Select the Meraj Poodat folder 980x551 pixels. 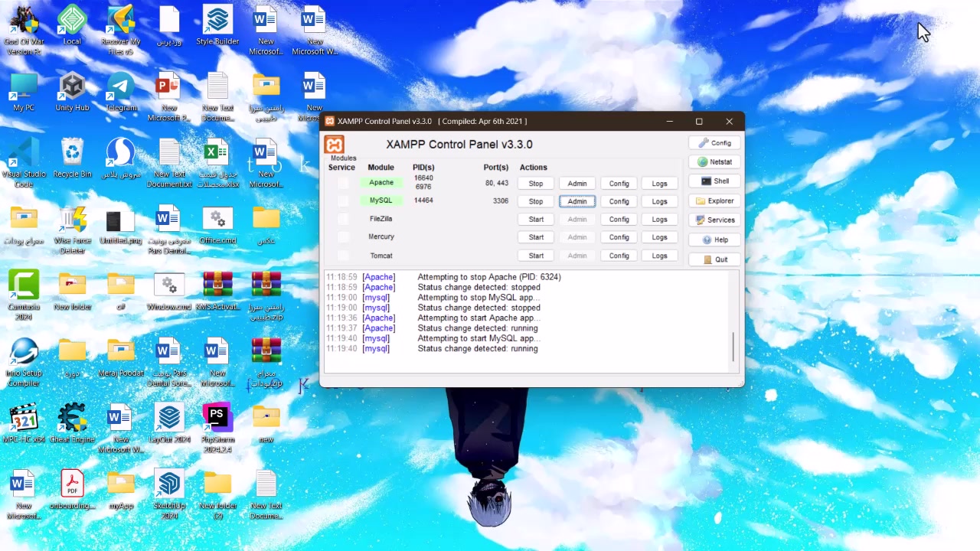click(120, 358)
